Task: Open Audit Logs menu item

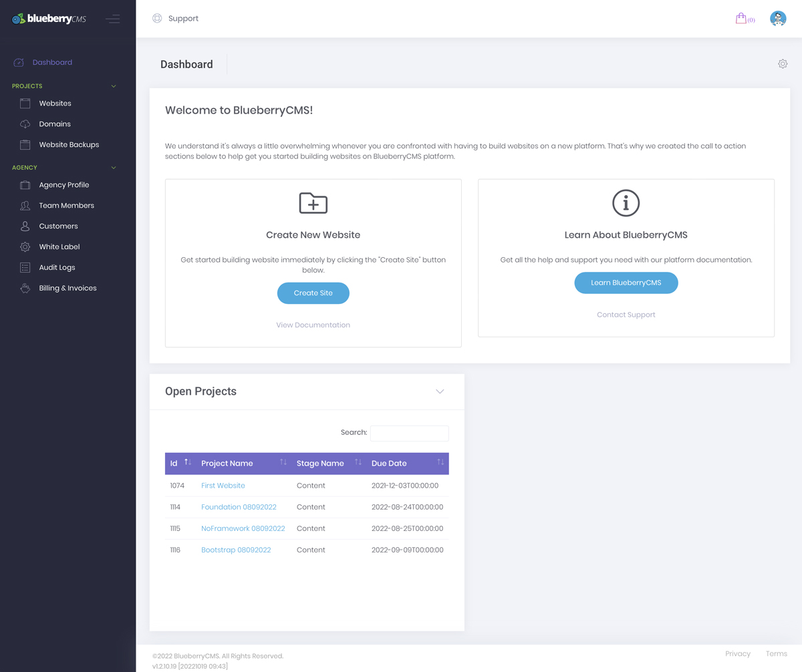Action: pyautogui.click(x=57, y=268)
